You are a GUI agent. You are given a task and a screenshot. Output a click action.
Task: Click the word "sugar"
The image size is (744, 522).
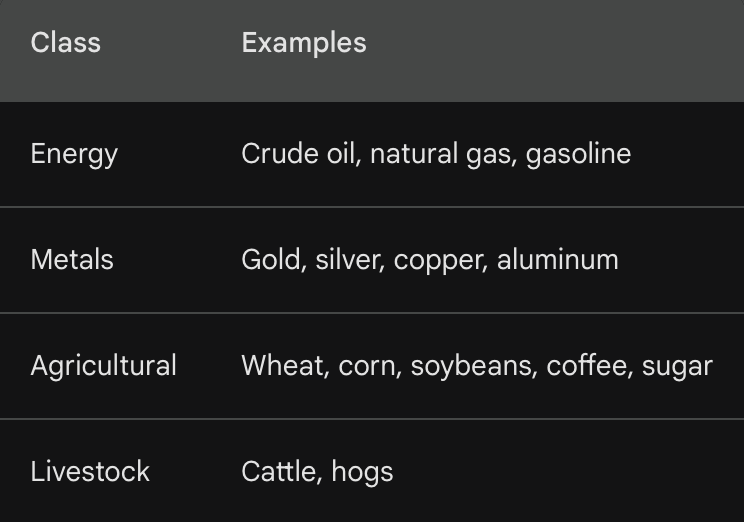[x=677, y=366]
